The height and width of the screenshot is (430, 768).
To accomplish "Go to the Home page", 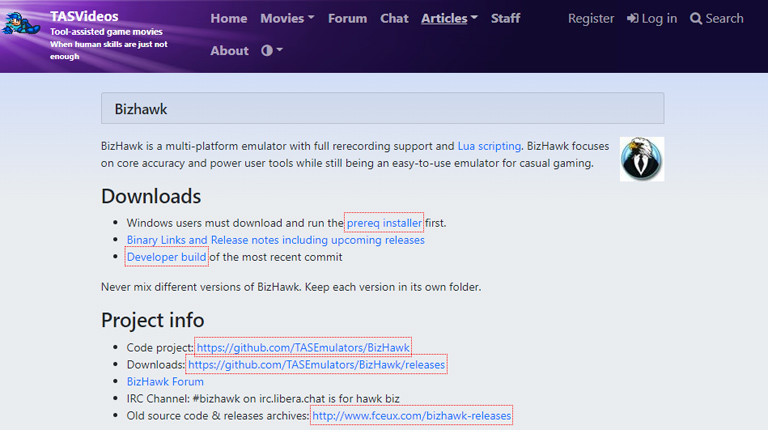I will point(229,18).
